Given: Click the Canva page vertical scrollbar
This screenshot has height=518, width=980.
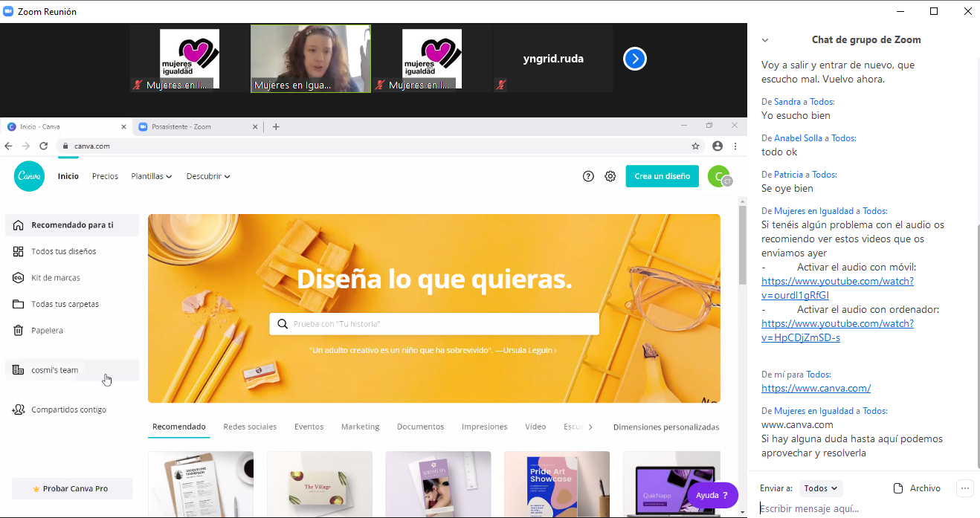Looking at the screenshot, I should (742, 245).
